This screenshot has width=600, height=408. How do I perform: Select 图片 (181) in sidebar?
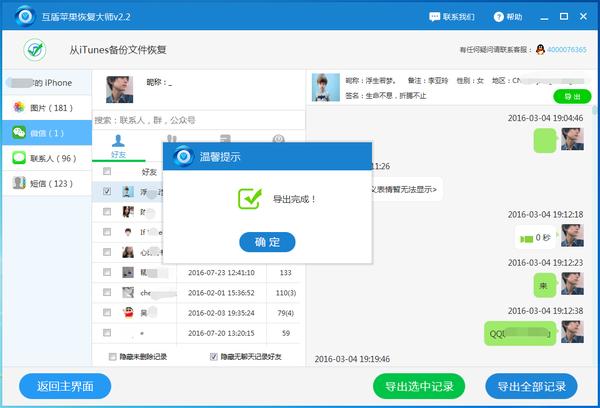[x=47, y=108]
